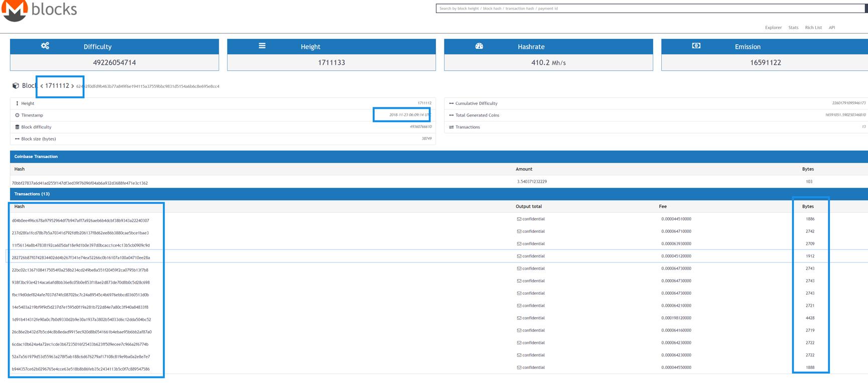
Task: Click envelope icon in 237d28fa transaction row
Action: click(x=519, y=231)
